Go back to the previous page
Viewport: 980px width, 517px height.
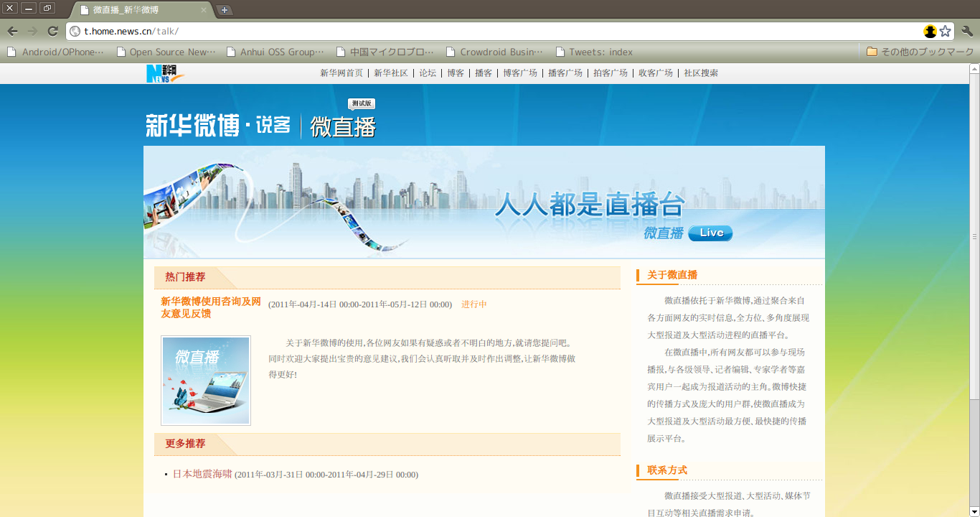click(x=12, y=31)
